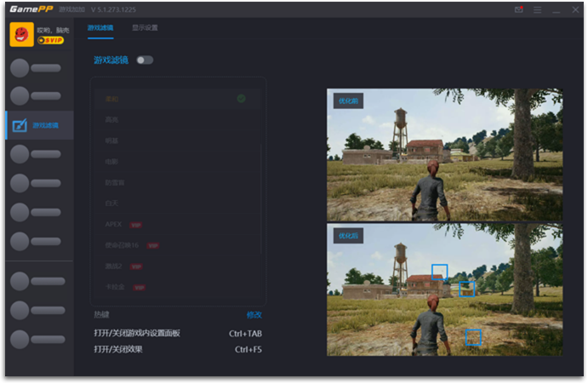Toggle the 游戏滤镜 switch on
This screenshot has height=384, width=588.
pyautogui.click(x=145, y=60)
